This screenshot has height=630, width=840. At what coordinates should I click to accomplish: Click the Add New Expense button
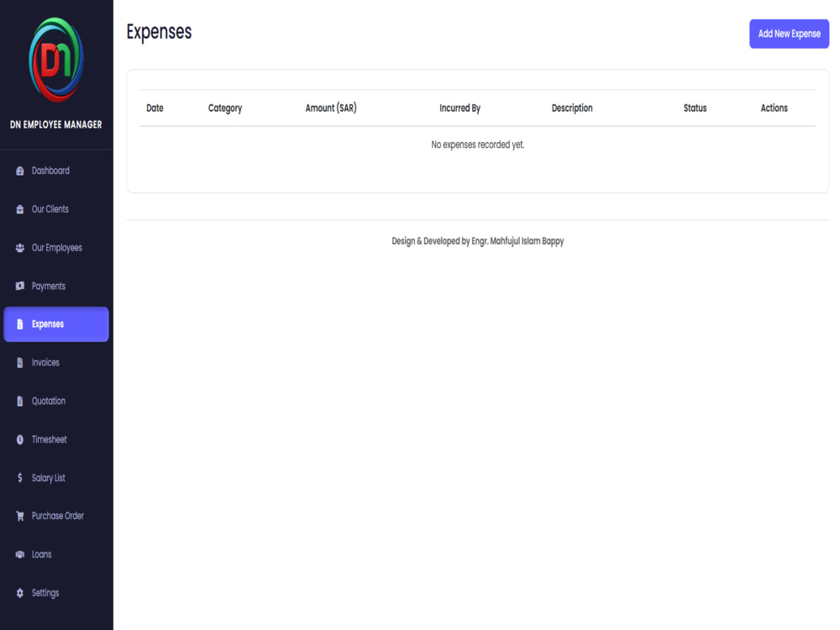pyautogui.click(x=789, y=34)
